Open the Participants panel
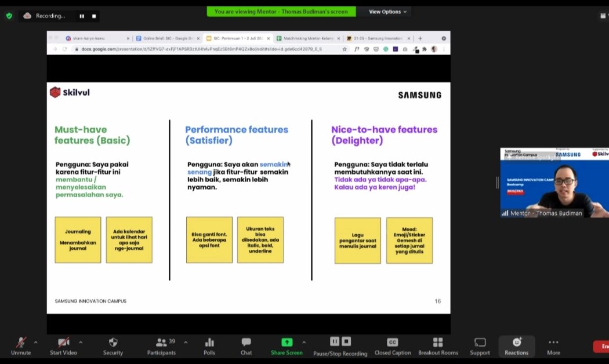 click(x=161, y=343)
